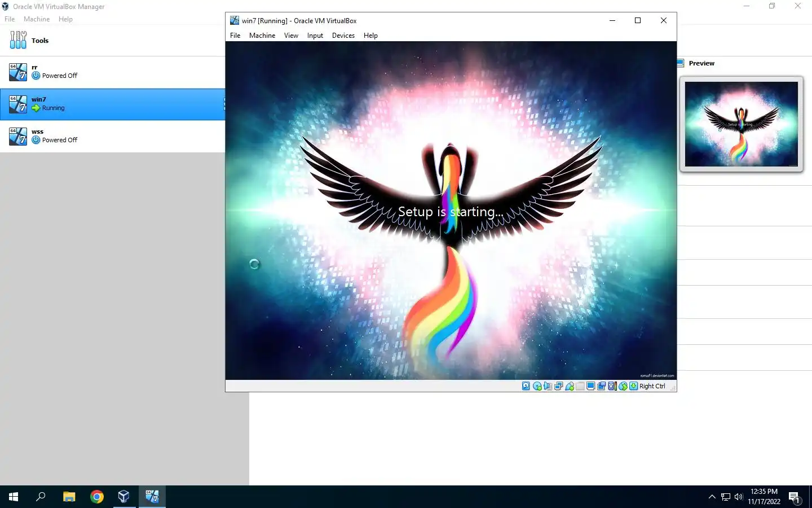Switch to VirtualBox Manager taskbar button

click(x=124, y=497)
